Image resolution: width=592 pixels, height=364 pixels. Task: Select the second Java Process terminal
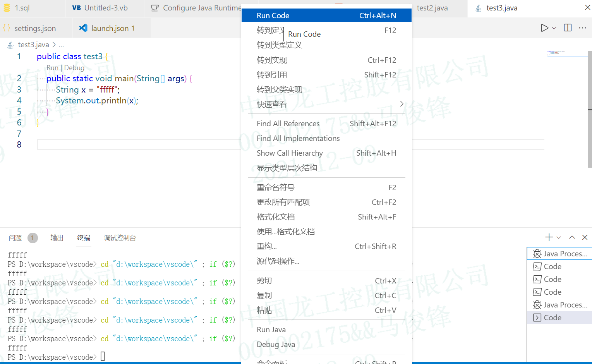559,305
